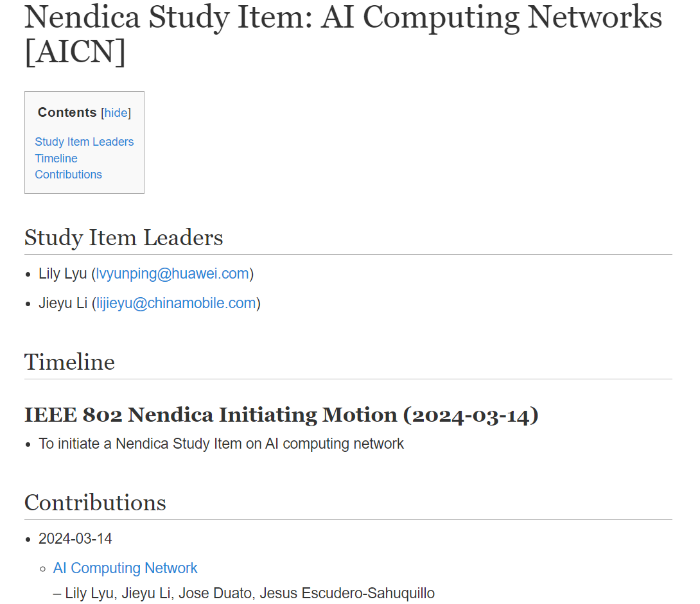Go to Contributions via Contents box
This screenshot has height=604, width=700.
[68, 175]
